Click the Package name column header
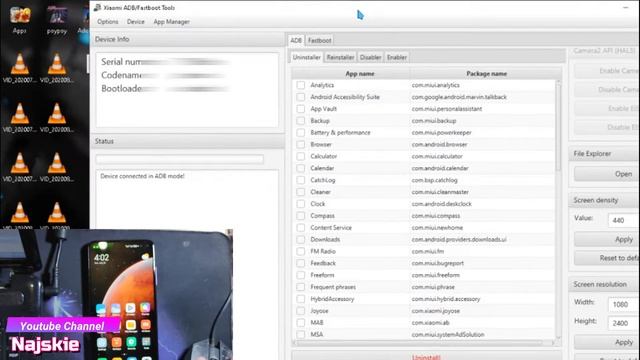 pyautogui.click(x=486, y=73)
